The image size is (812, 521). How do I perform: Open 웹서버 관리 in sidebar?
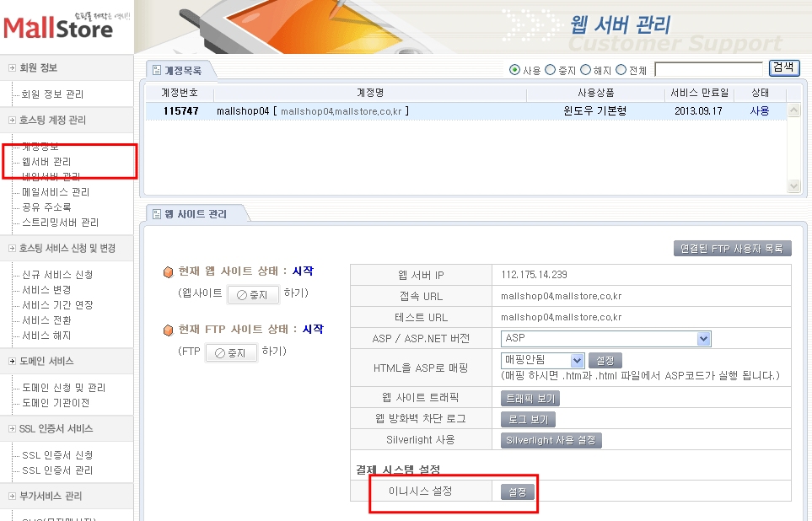coord(46,162)
